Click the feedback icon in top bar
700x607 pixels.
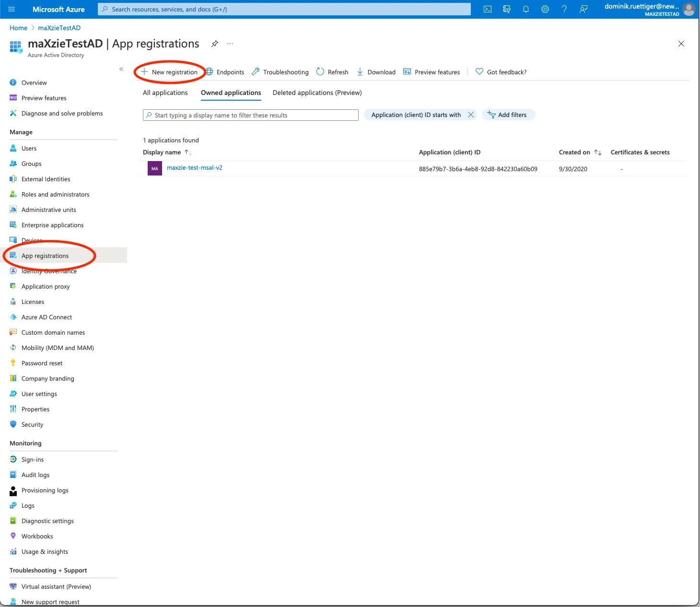pos(583,9)
